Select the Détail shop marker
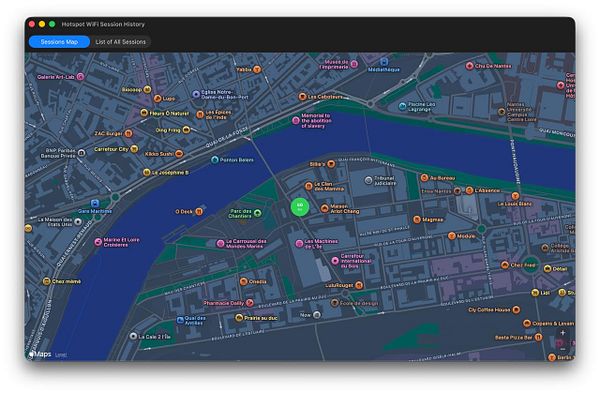 [x=547, y=269]
